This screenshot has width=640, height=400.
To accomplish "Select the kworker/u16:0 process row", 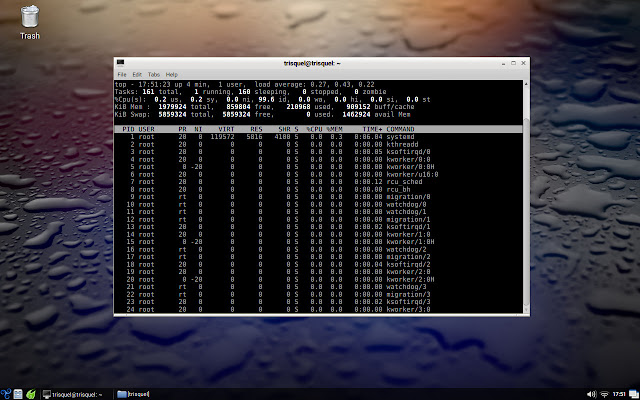I will [318, 174].
